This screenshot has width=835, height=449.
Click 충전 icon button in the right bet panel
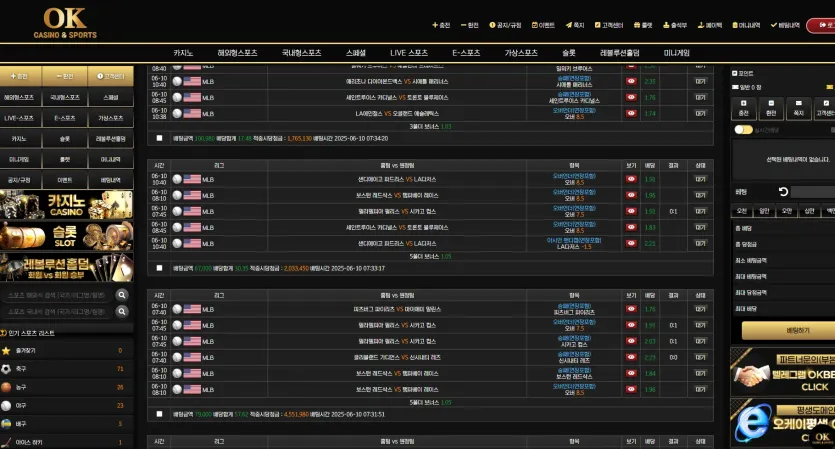743,108
